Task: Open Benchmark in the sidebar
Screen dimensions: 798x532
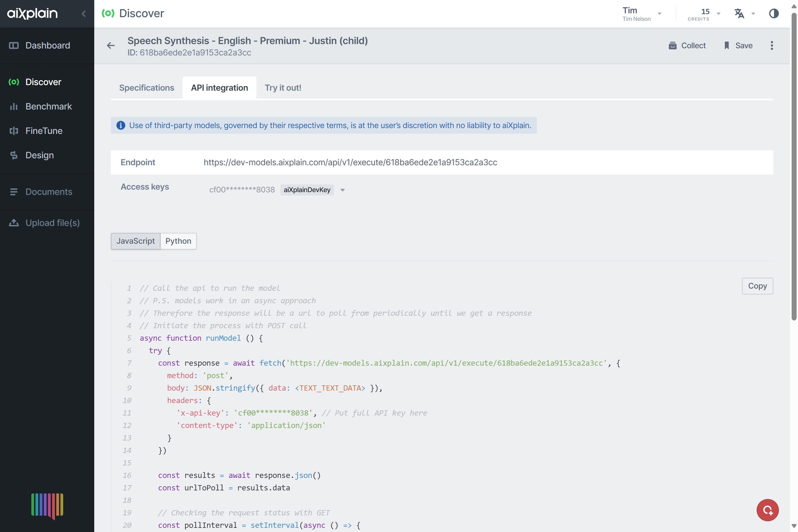Action: (x=49, y=106)
